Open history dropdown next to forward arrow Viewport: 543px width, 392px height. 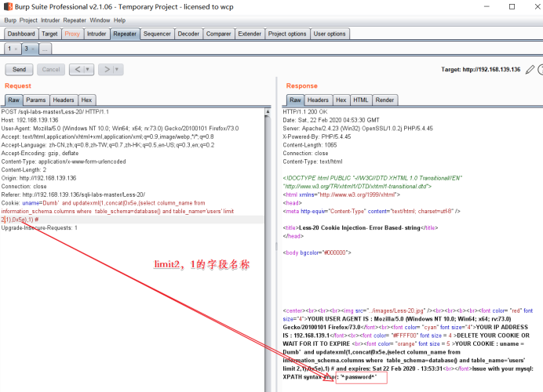pyautogui.click(x=117, y=70)
